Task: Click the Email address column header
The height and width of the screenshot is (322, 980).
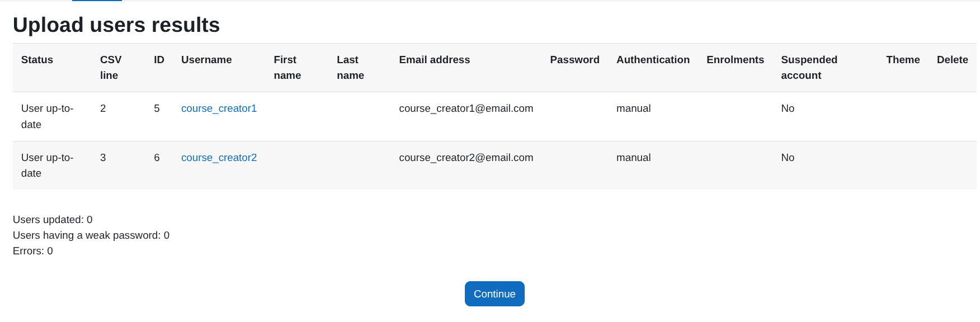Action: click(434, 60)
